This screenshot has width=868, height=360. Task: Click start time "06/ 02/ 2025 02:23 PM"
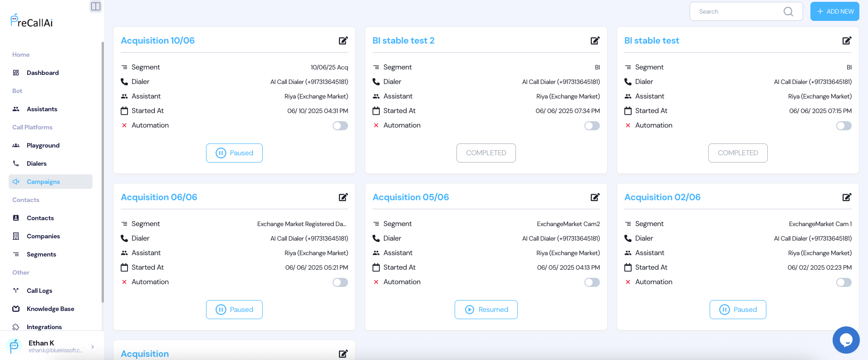point(819,267)
